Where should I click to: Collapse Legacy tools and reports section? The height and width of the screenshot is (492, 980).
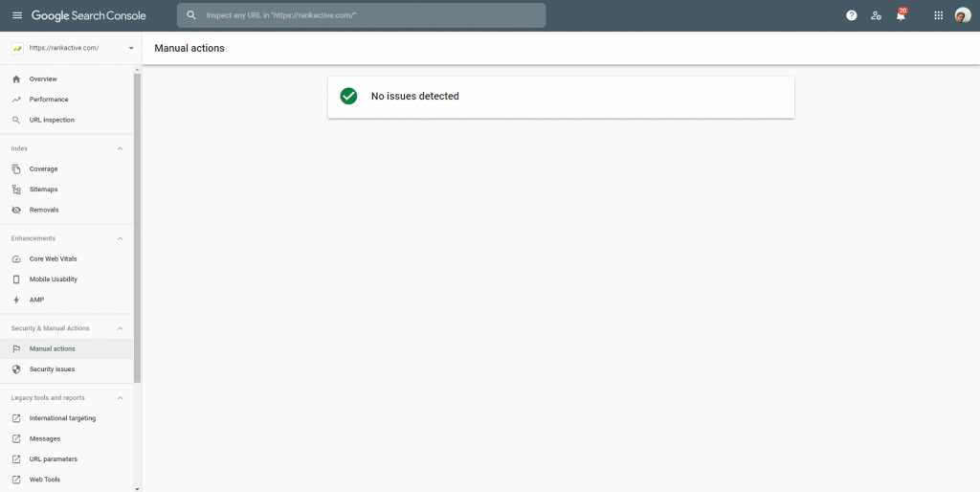click(120, 398)
